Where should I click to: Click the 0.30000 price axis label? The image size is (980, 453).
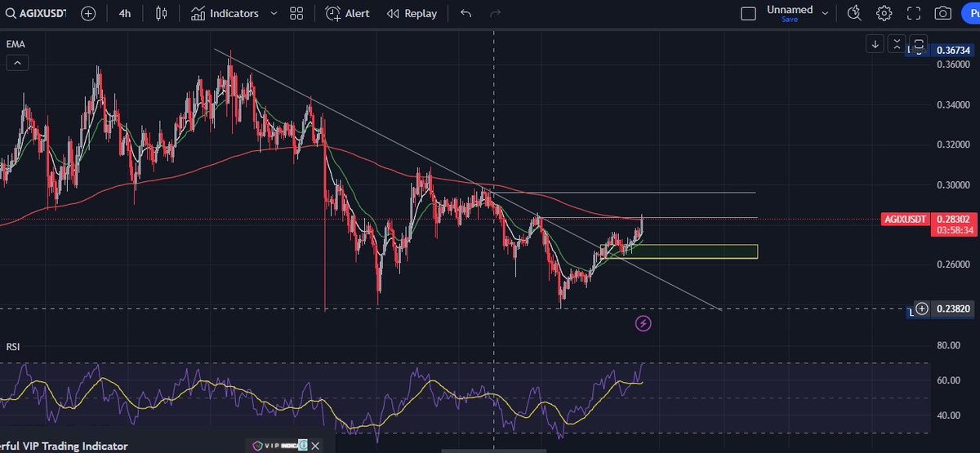tap(952, 185)
